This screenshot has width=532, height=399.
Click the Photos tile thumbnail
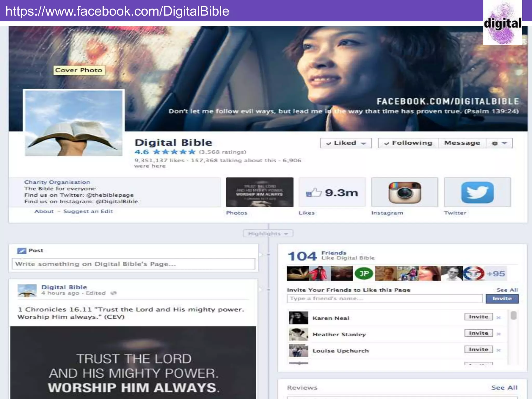pos(260,192)
